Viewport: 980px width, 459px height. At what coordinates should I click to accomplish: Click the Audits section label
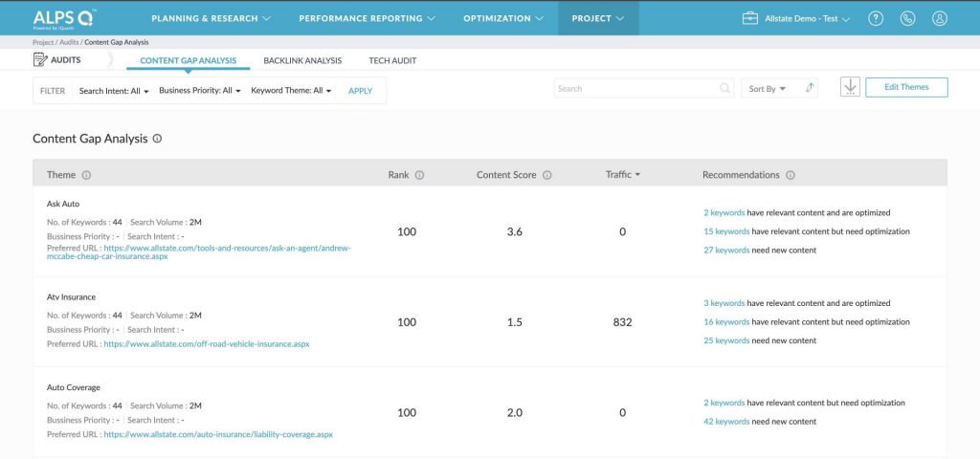click(65, 60)
